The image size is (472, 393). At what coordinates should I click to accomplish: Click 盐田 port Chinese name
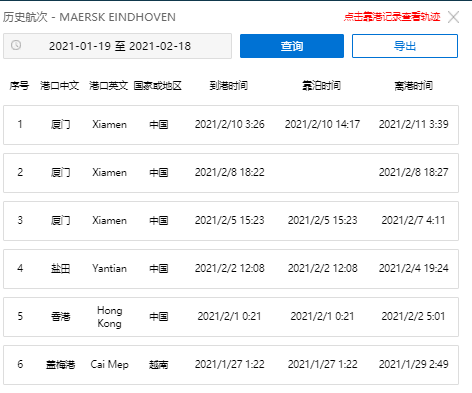point(61,268)
